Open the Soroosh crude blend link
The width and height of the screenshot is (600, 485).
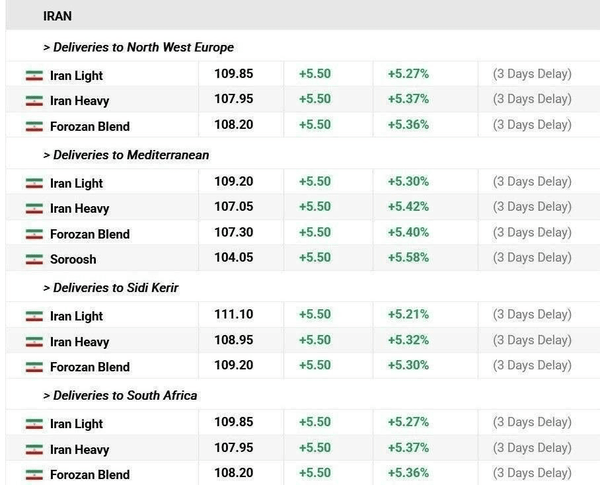pyautogui.click(x=73, y=259)
